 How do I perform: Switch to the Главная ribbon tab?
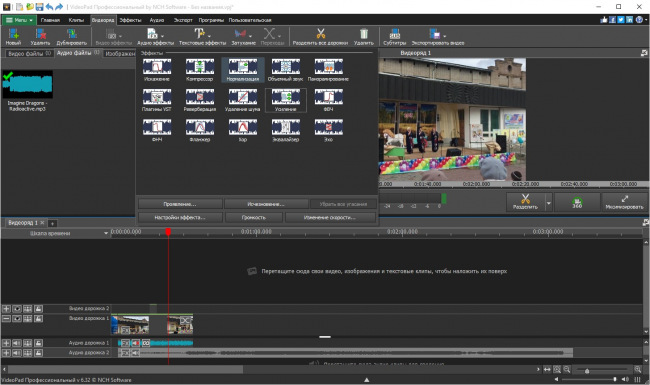click(x=50, y=20)
